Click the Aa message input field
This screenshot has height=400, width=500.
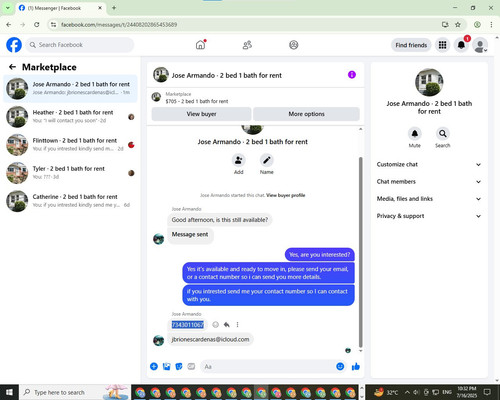point(268,367)
